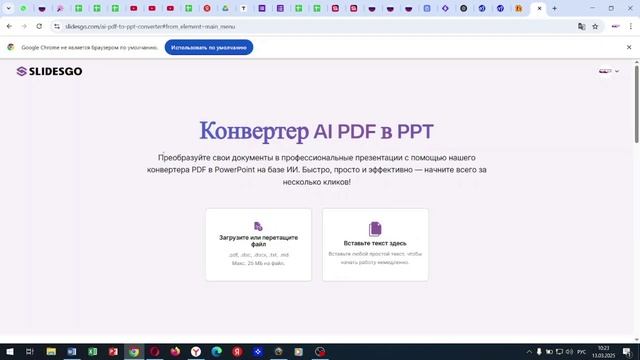Dismiss the default browser notification bar
This screenshot has width=640, height=360.
click(x=629, y=47)
